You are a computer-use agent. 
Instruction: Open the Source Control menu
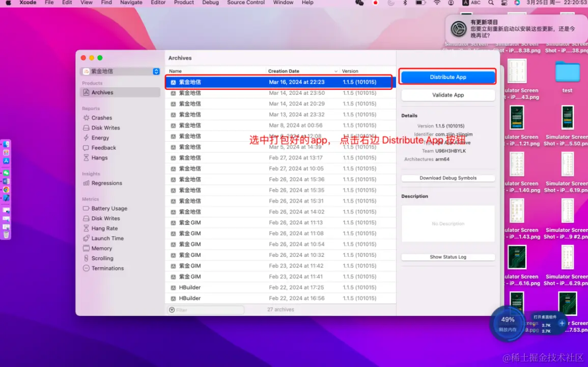click(245, 3)
